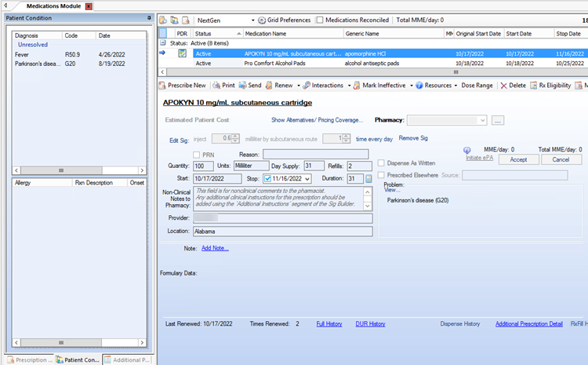This screenshot has height=365, width=588.
Task: Open the pharmacy browse ellipsis button
Action: pos(498,120)
